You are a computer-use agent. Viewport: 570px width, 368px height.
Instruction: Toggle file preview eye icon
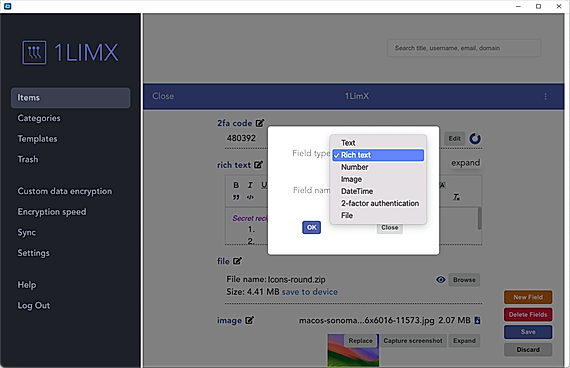(441, 280)
